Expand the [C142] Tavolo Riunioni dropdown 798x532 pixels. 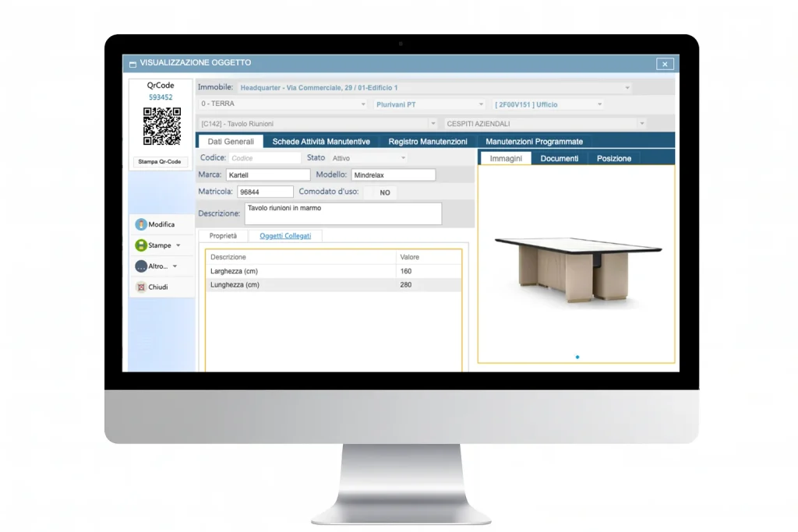pyautogui.click(x=433, y=124)
